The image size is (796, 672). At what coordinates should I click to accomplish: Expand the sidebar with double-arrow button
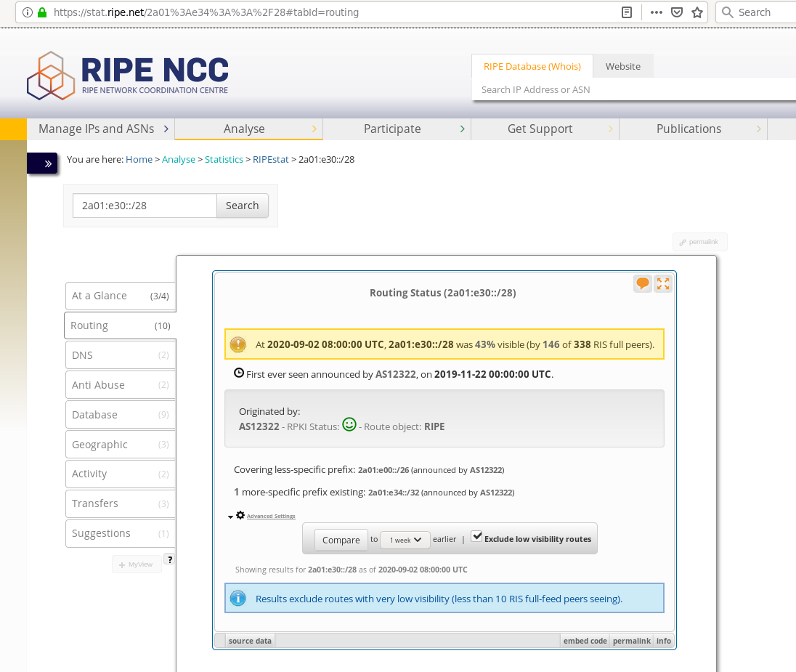pyautogui.click(x=42, y=163)
